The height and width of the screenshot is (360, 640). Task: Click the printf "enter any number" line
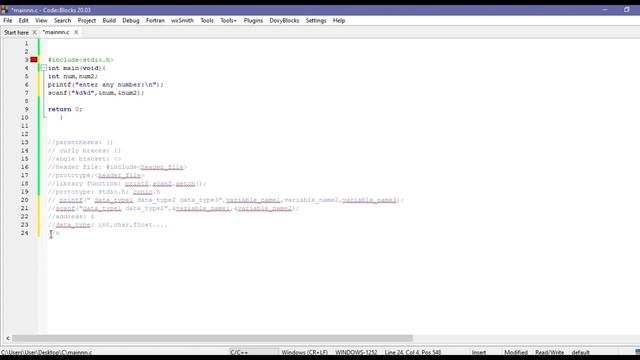(105, 84)
